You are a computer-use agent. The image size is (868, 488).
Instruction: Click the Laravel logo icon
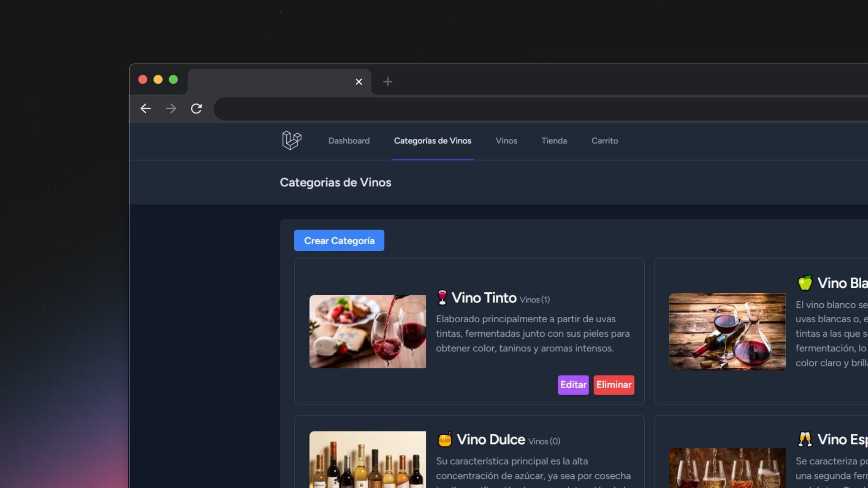pyautogui.click(x=292, y=141)
